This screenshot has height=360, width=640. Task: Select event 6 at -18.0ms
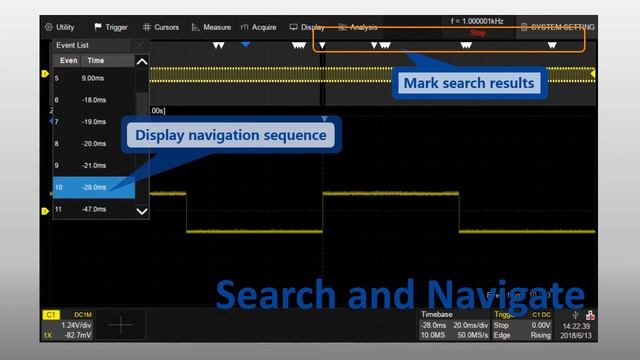pyautogui.click(x=94, y=100)
